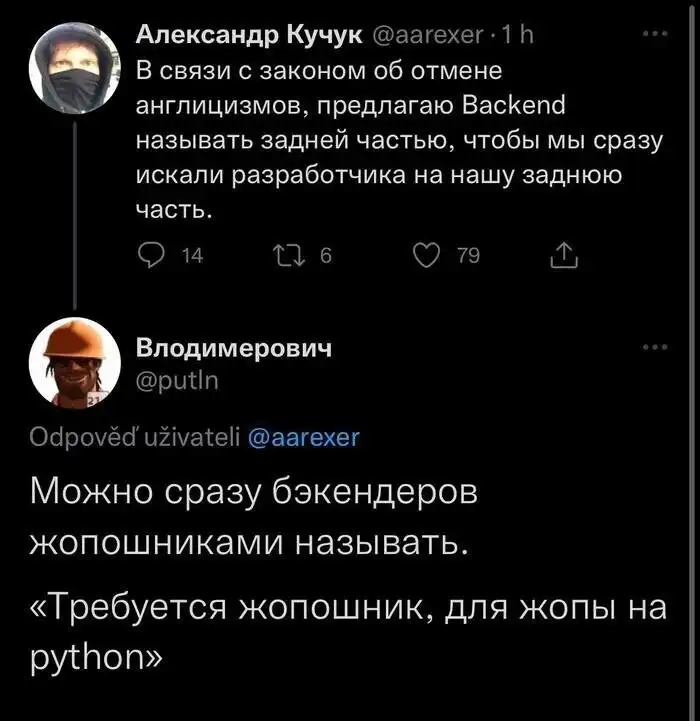Screen dimensions: 700x721
Task: Click the display name Влодимерович
Action: coord(233,349)
